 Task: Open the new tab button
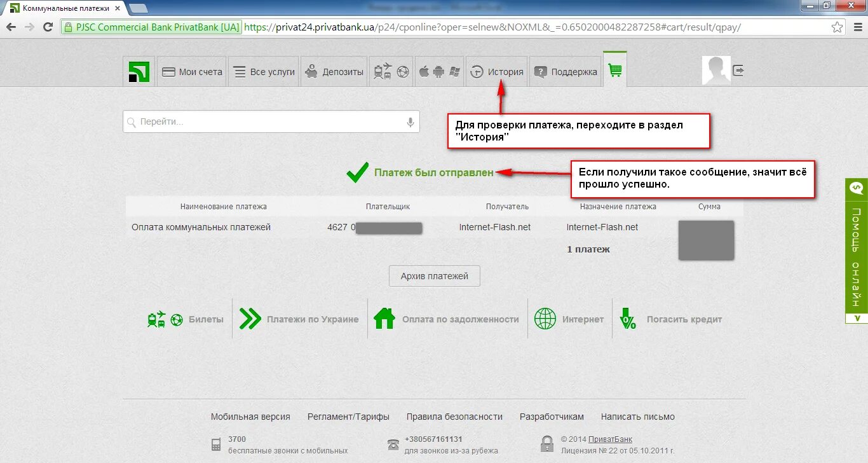click(x=139, y=8)
